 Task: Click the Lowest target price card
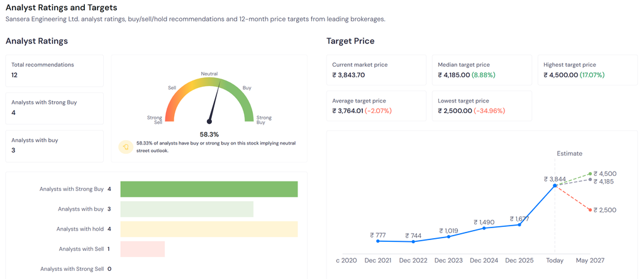[482, 106]
